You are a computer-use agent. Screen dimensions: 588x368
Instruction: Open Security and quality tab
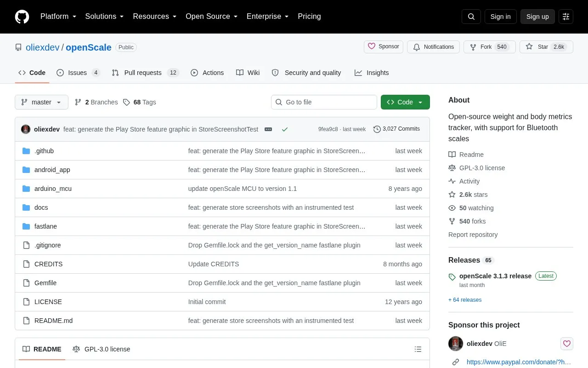point(306,73)
